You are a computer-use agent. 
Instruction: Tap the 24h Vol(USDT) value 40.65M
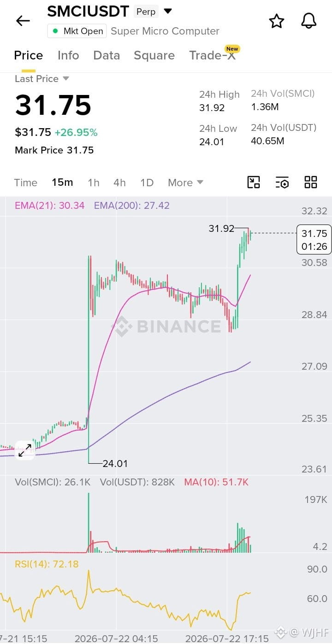click(x=267, y=141)
